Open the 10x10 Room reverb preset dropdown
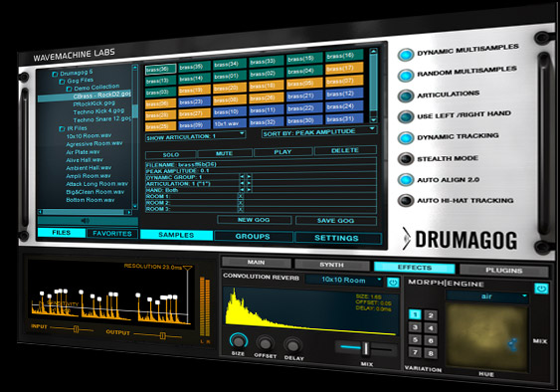This screenshot has height=392, width=560. click(x=344, y=280)
